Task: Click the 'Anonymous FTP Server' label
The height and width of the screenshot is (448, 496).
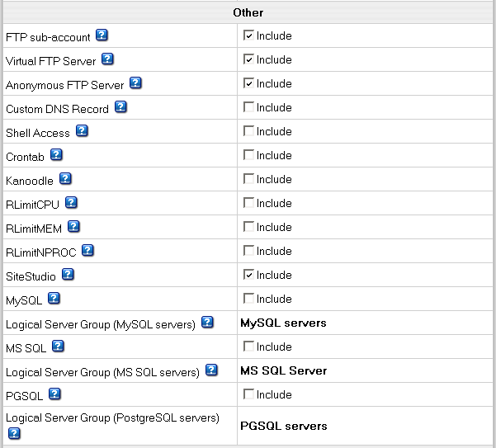Action: pos(65,85)
